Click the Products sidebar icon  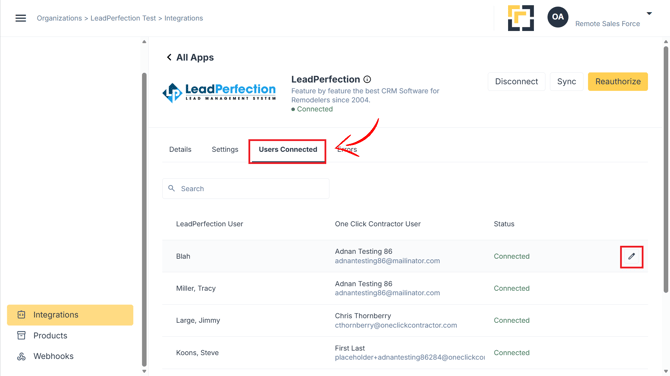[x=21, y=335]
